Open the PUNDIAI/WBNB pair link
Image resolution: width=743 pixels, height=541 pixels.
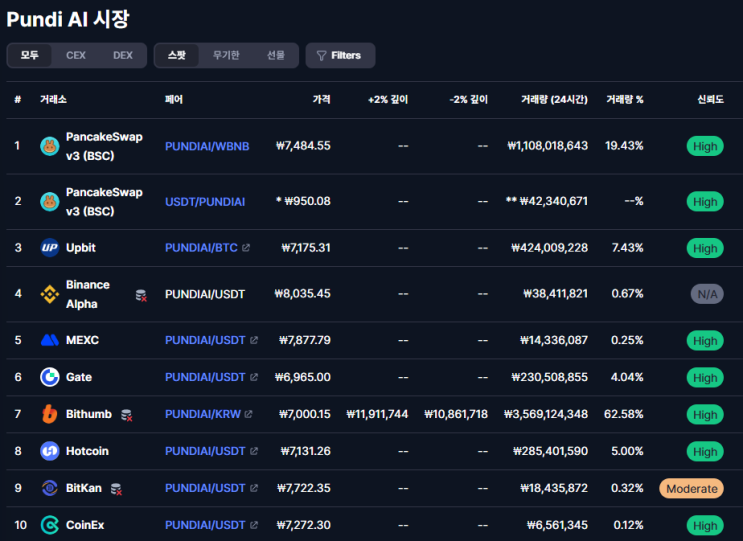click(207, 146)
